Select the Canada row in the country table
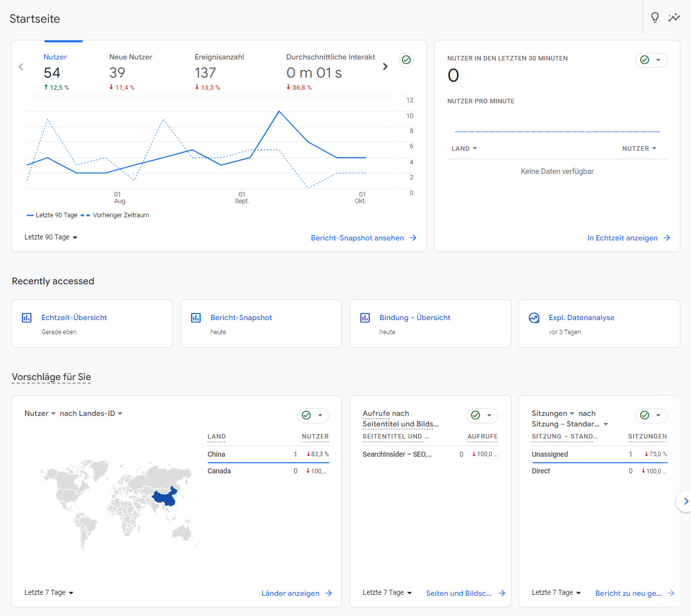 point(268,471)
